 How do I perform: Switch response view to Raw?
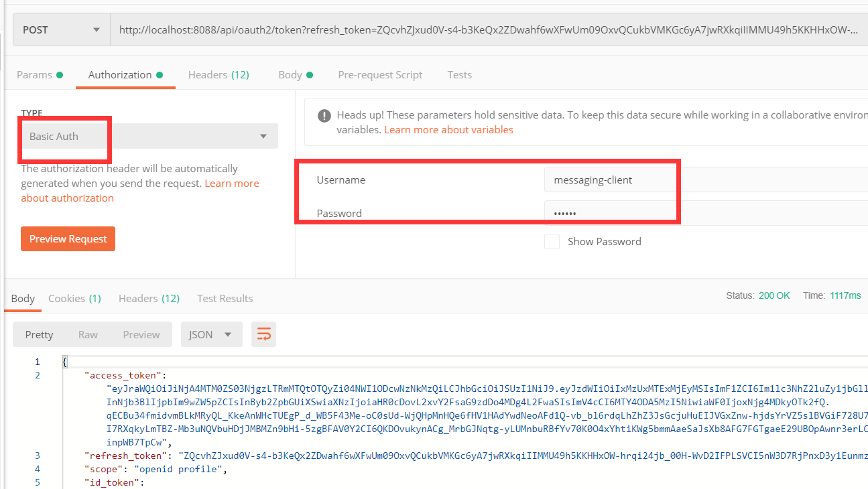pyautogui.click(x=88, y=334)
